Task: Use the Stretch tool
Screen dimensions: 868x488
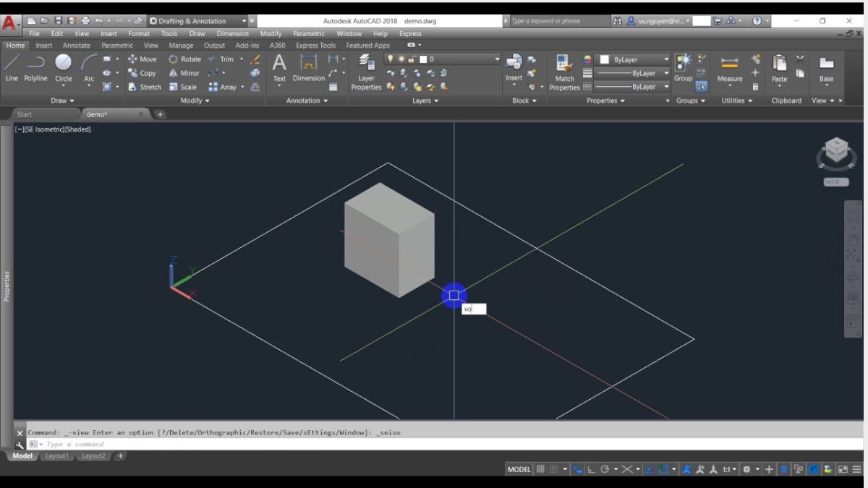Action: coord(145,87)
